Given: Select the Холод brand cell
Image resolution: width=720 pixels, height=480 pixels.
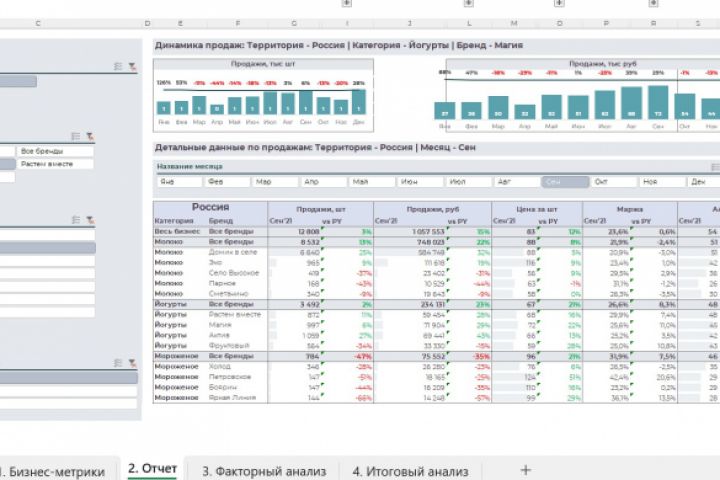Looking at the screenshot, I should tap(219, 367).
